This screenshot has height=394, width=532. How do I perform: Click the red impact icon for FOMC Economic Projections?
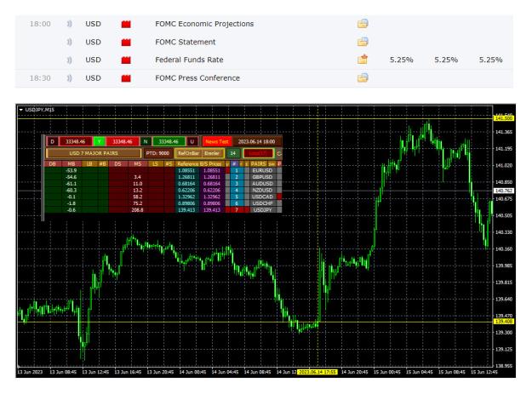tap(126, 24)
